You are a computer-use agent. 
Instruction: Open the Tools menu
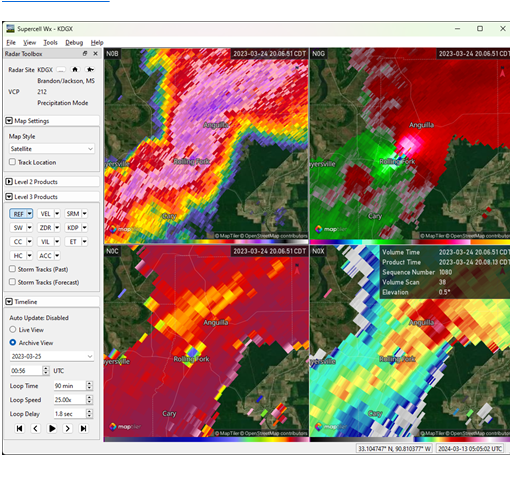click(x=50, y=42)
